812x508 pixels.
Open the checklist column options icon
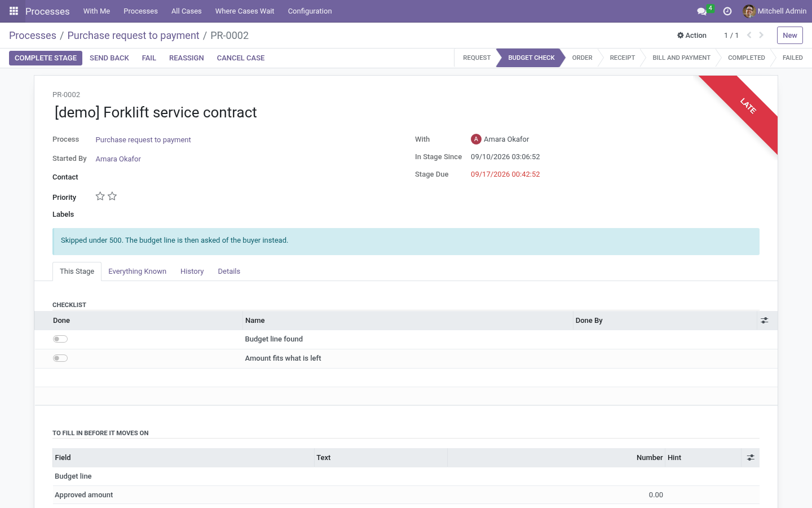tap(765, 321)
